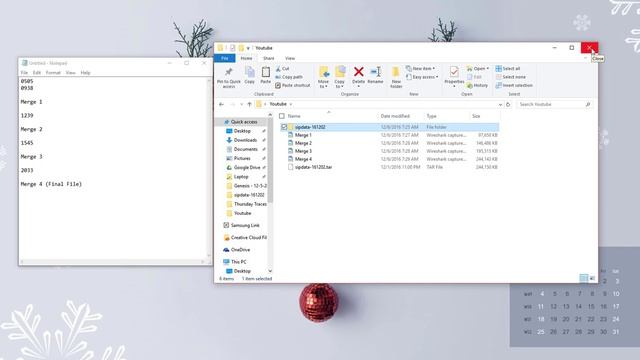Switch to the Share ribbon tab

tap(269, 58)
